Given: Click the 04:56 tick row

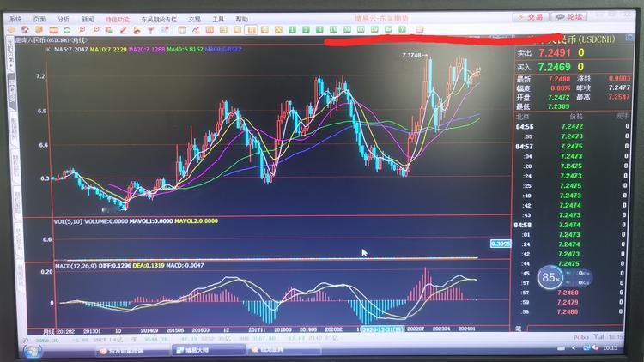Looking at the screenshot, I should 572,126.
